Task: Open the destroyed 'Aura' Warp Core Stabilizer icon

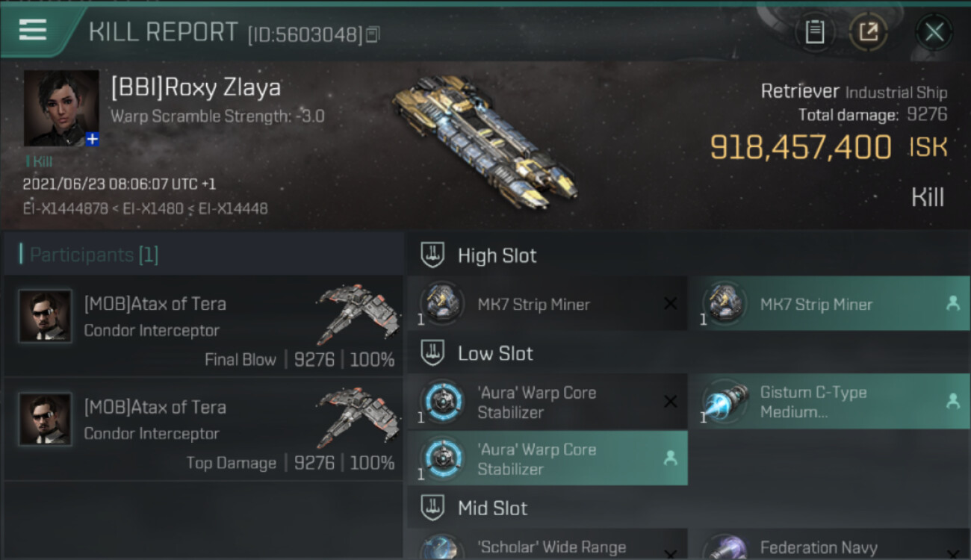Action: [441, 402]
